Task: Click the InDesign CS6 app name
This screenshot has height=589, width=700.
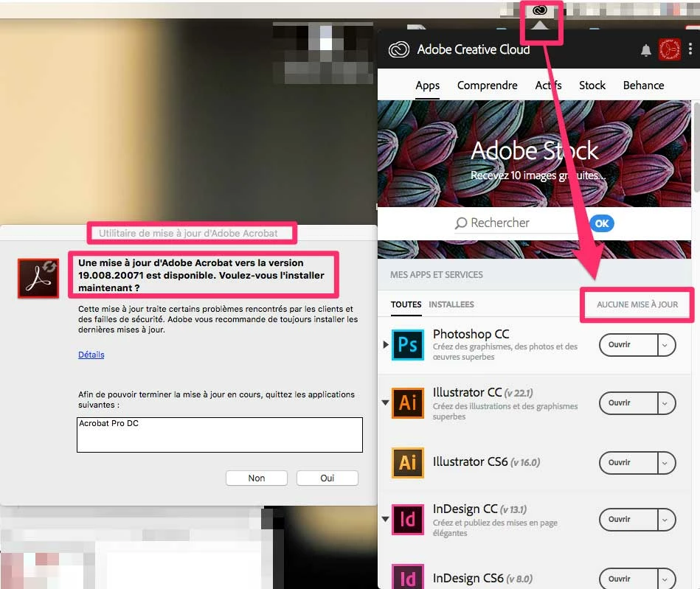Action: (x=468, y=579)
